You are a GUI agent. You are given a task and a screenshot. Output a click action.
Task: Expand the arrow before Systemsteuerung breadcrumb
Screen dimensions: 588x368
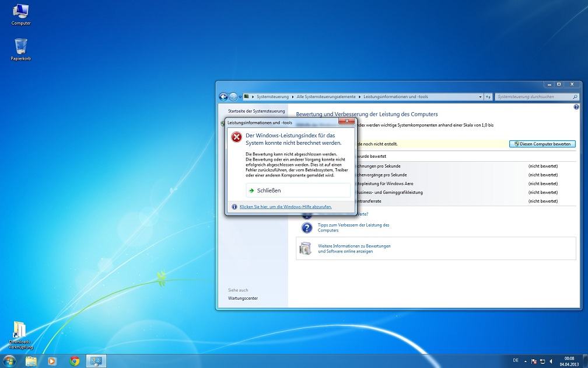[253, 97]
